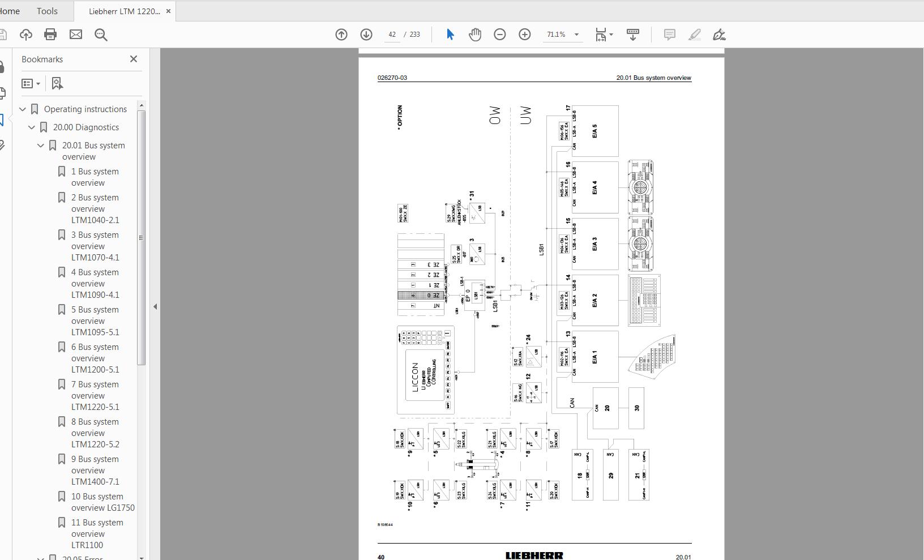Screen dimensions: 924x560
Task: Send file by email envelope icon
Action: pos(75,35)
